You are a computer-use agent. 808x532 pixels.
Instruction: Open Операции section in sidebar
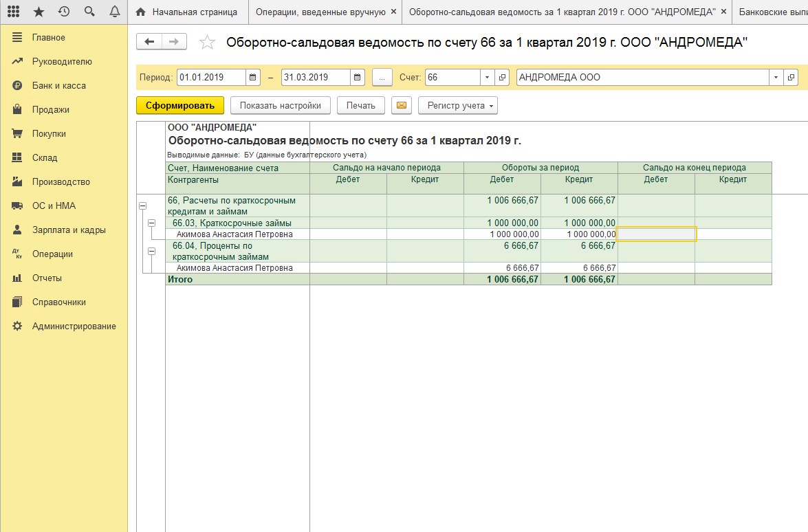pos(52,254)
